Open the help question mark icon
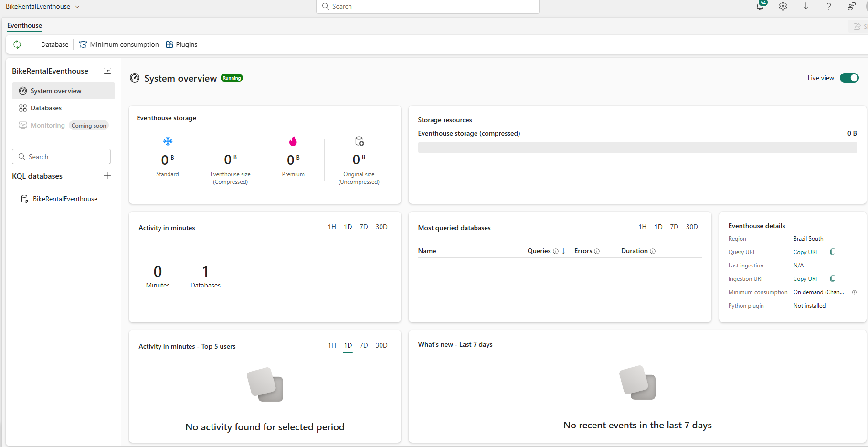This screenshot has height=447, width=868. [829, 6]
